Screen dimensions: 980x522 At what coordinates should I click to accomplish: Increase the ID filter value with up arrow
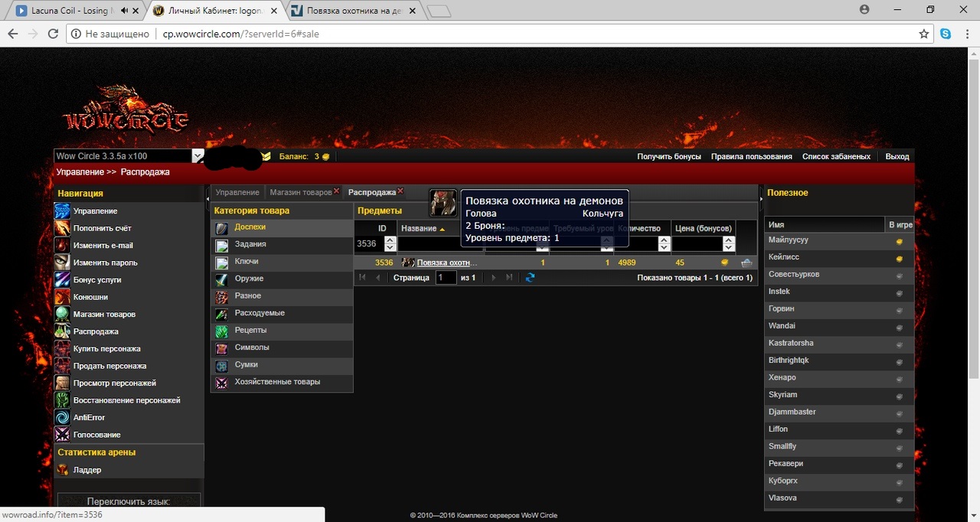[390, 240]
